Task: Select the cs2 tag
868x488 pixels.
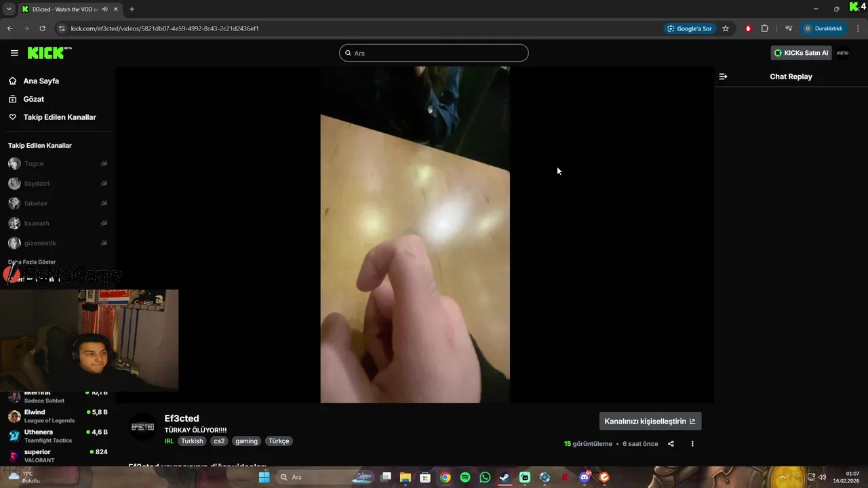Action: [219, 441]
